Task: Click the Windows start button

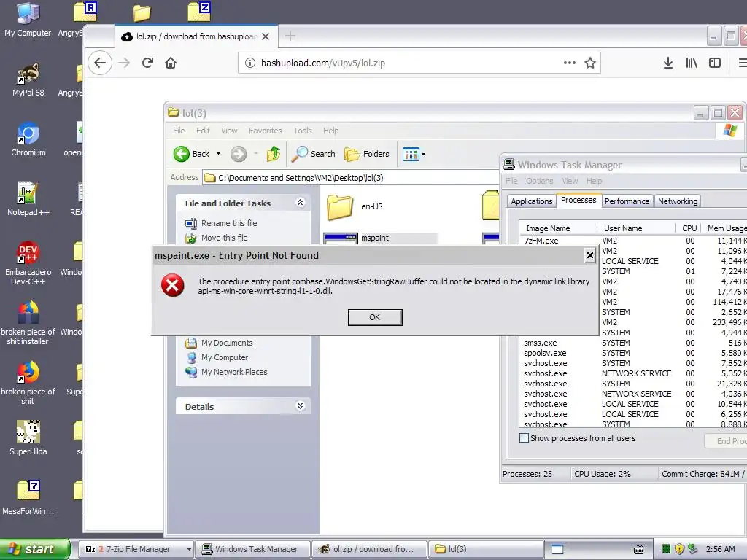Action: 35,549
